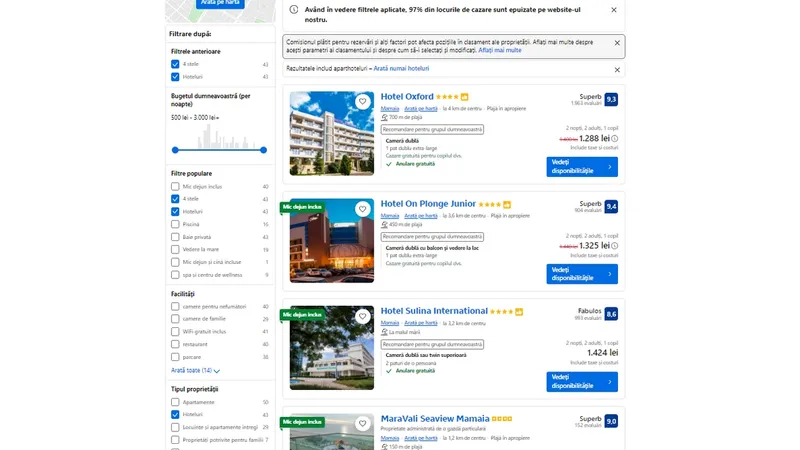The width and height of the screenshot is (800, 450).
Task: Click the minimum budget slider handle
Action: coord(175,150)
